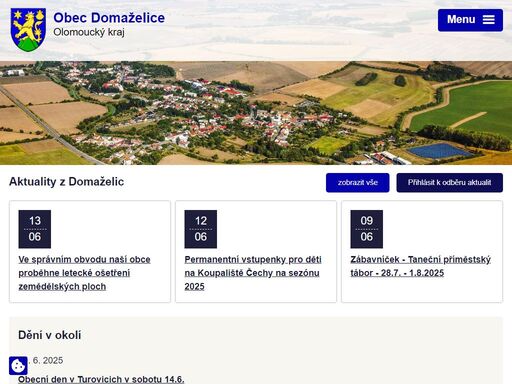
Task: Open news about letecké ošetření zemědělských ploch
Action: coord(84,273)
